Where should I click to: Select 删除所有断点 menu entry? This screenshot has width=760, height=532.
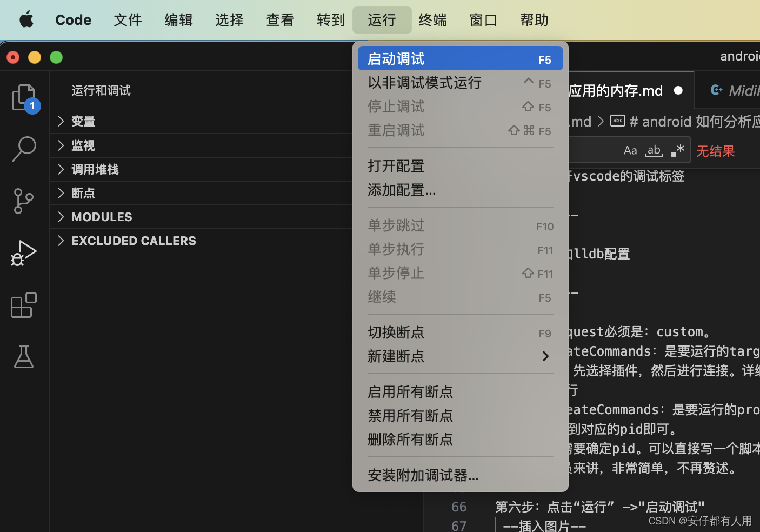coord(461,440)
